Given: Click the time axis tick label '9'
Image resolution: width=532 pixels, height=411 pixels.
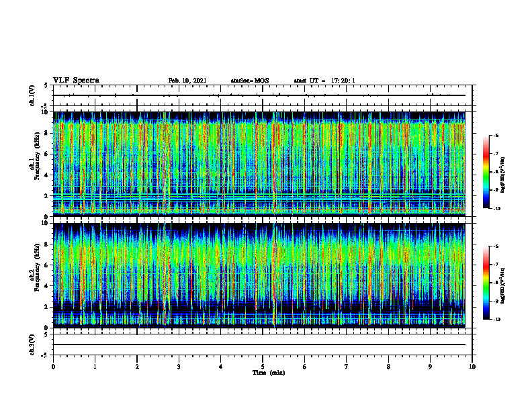Looking at the screenshot, I should coord(430,367).
